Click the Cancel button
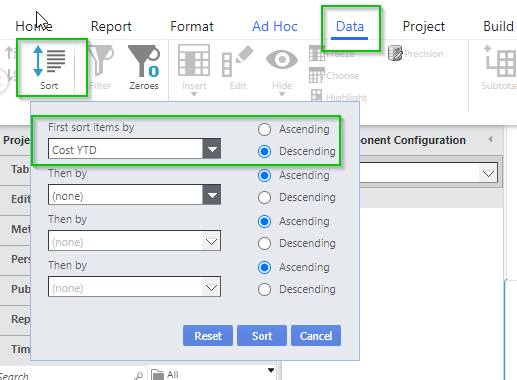 pyautogui.click(x=316, y=336)
